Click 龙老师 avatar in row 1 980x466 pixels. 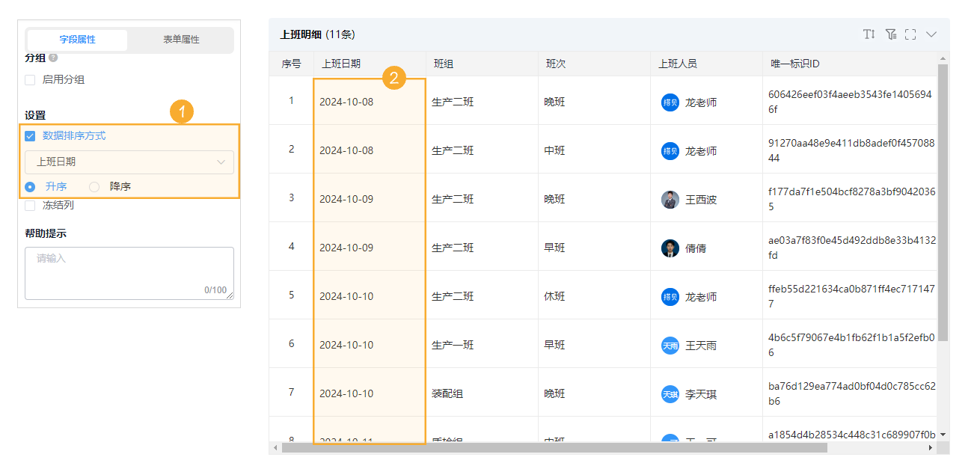pos(670,102)
